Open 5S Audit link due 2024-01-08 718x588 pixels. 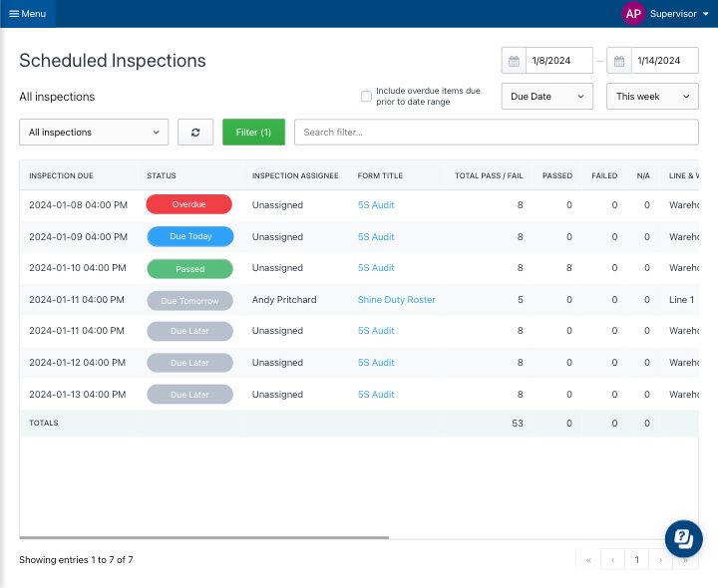376,205
